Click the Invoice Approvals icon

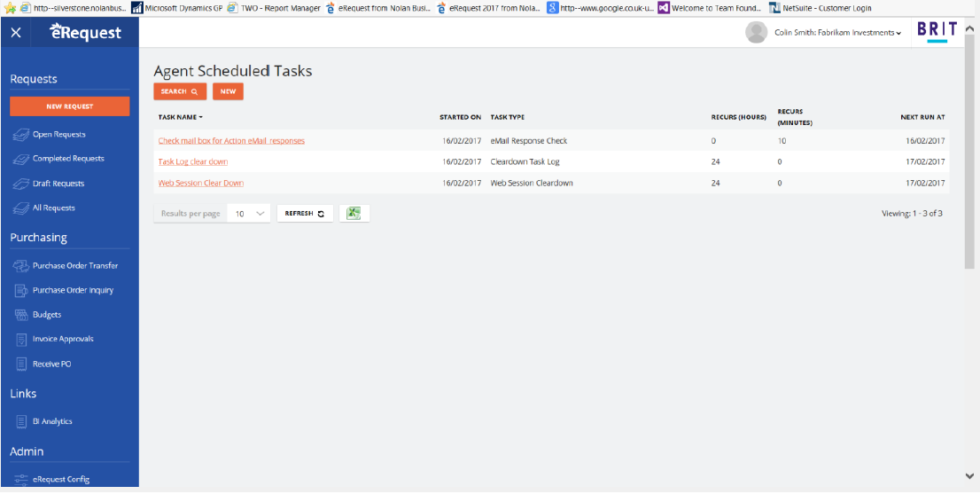tap(21, 339)
